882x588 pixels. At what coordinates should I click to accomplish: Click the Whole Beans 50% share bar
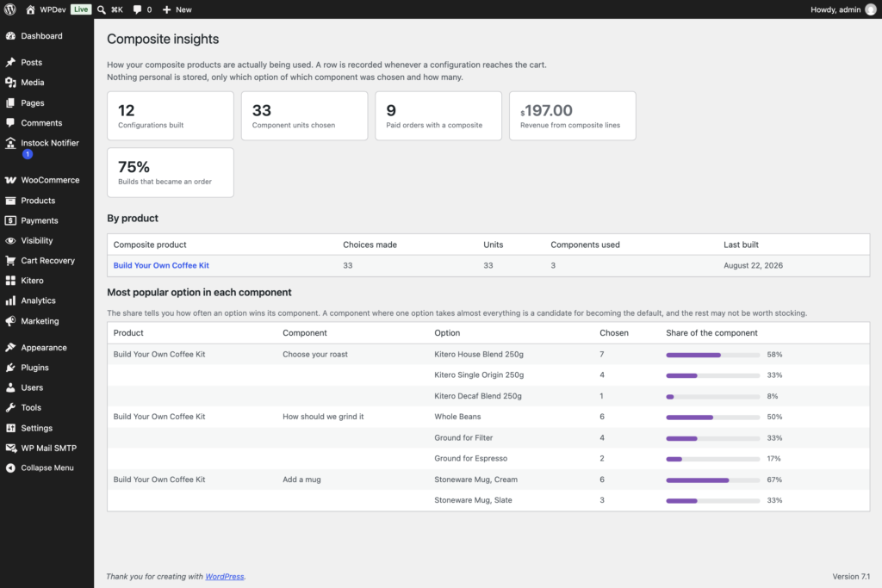click(x=712, y=418)
